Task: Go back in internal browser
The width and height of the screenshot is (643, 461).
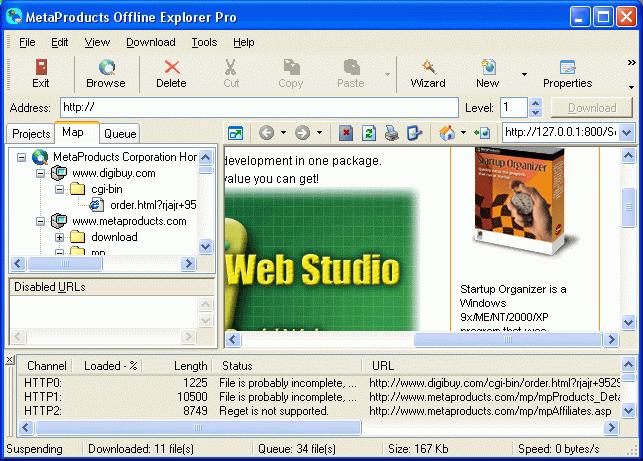Action: [x=267, y=133]
